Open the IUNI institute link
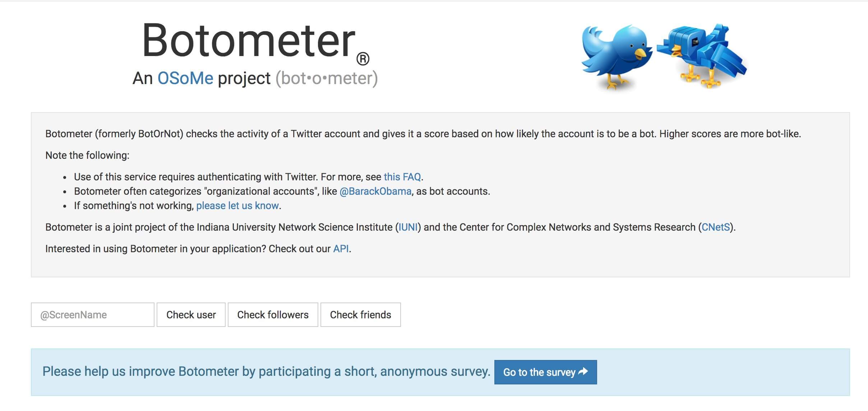This screenshot has width=868, height=411. click(x=408, y=227)
